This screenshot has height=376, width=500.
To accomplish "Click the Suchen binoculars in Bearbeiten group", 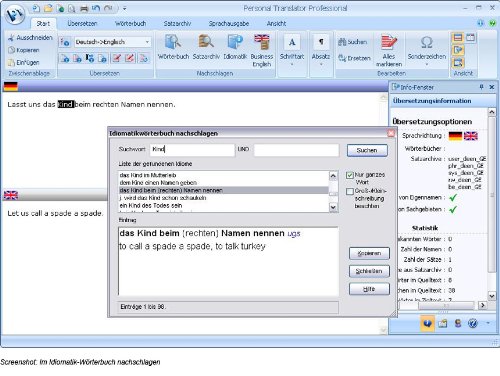I will pyautogui.click(x=353, y=42).
